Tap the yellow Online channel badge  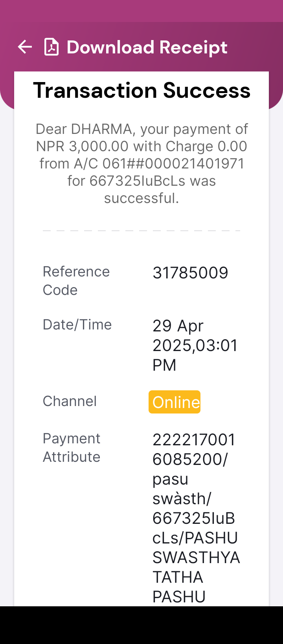175,402
